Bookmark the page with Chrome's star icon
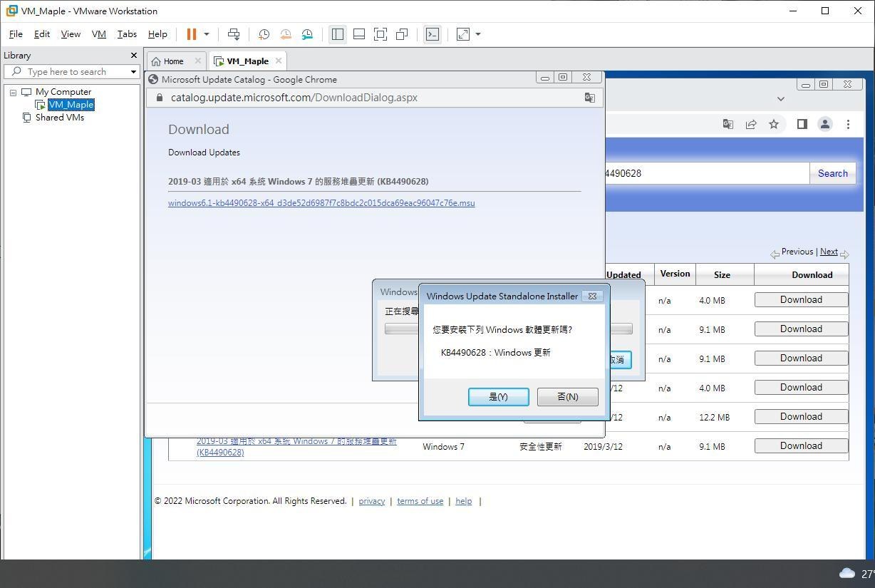The image size is (875, 588). click(775, 124)
